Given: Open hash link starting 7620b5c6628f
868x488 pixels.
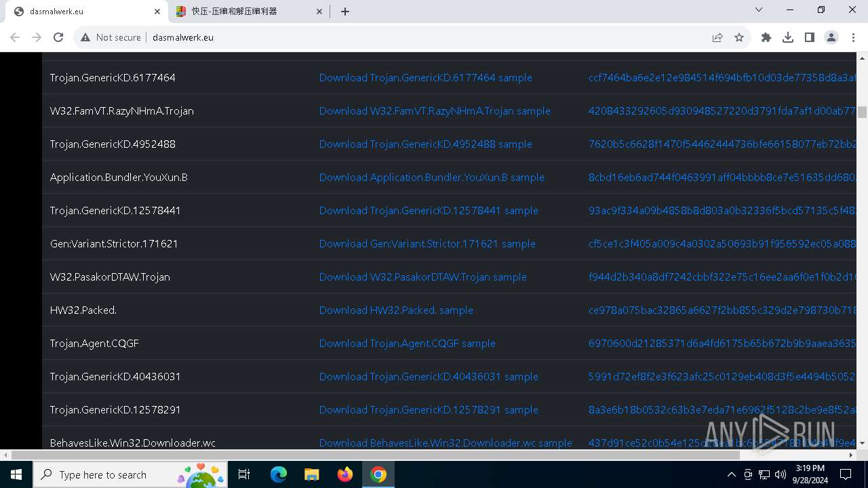Looking at the screenshot, I should tap(722, 144).
